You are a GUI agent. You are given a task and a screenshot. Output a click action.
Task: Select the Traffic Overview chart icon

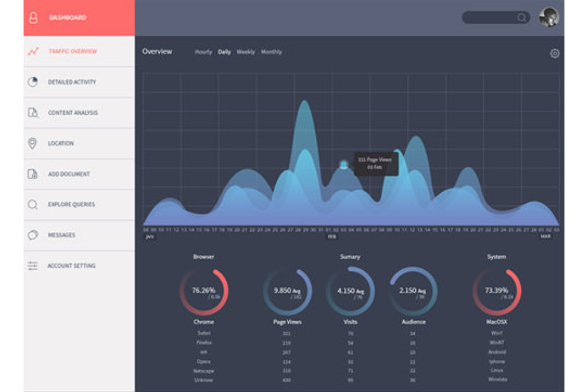tap(33, 51)
